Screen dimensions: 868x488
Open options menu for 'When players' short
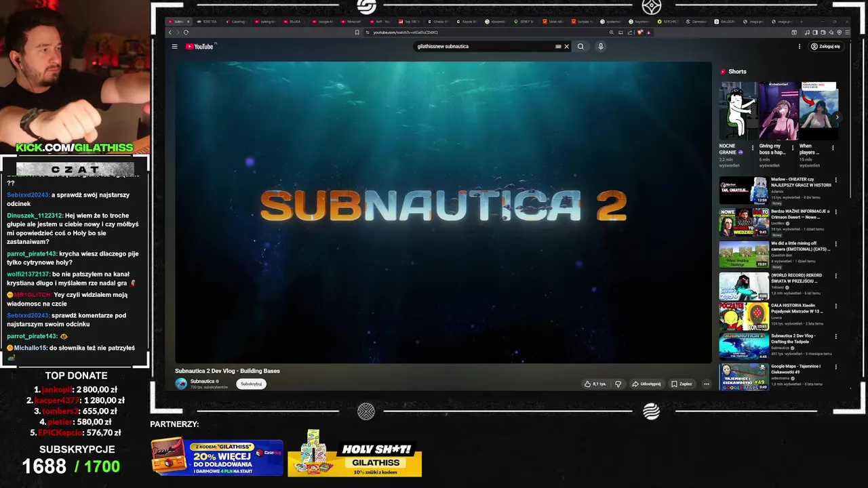click(x=833, y=148)
